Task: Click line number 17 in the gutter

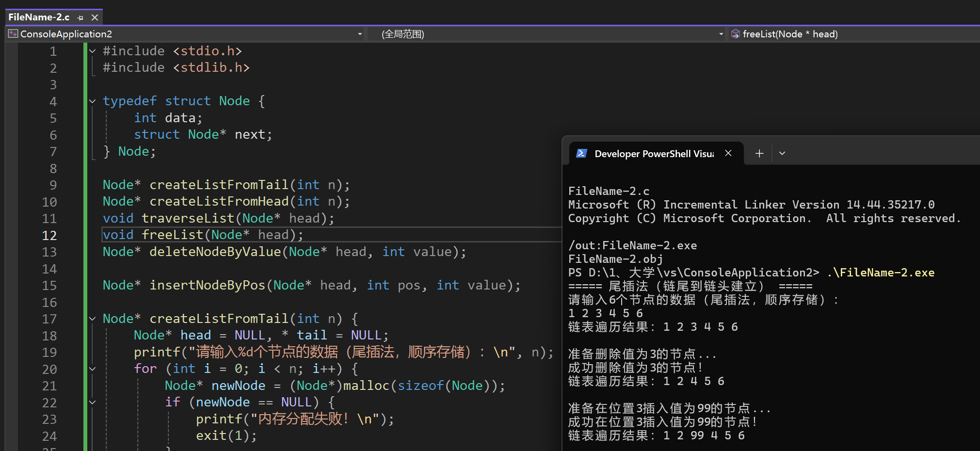Action: click(49, 319)
